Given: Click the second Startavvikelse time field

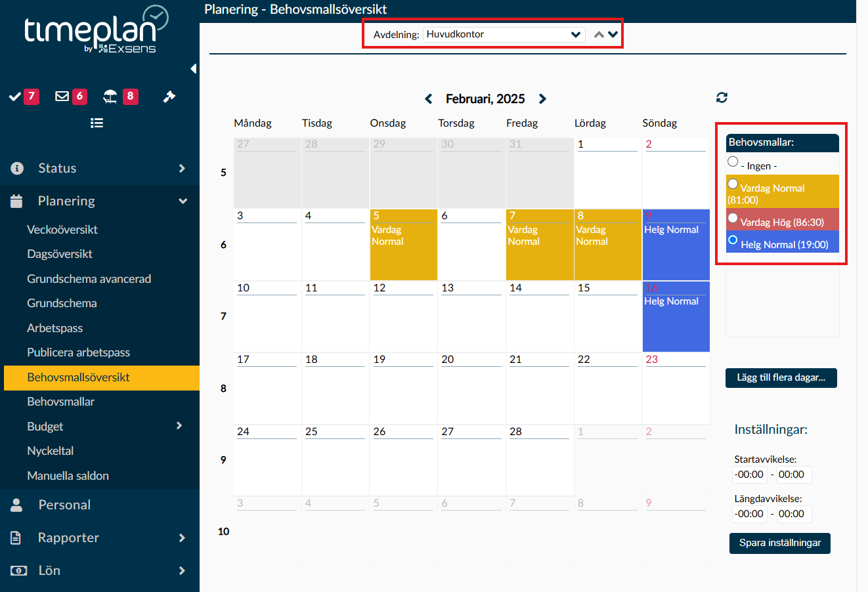Looking at the screenshot, I should click(794, 475).
